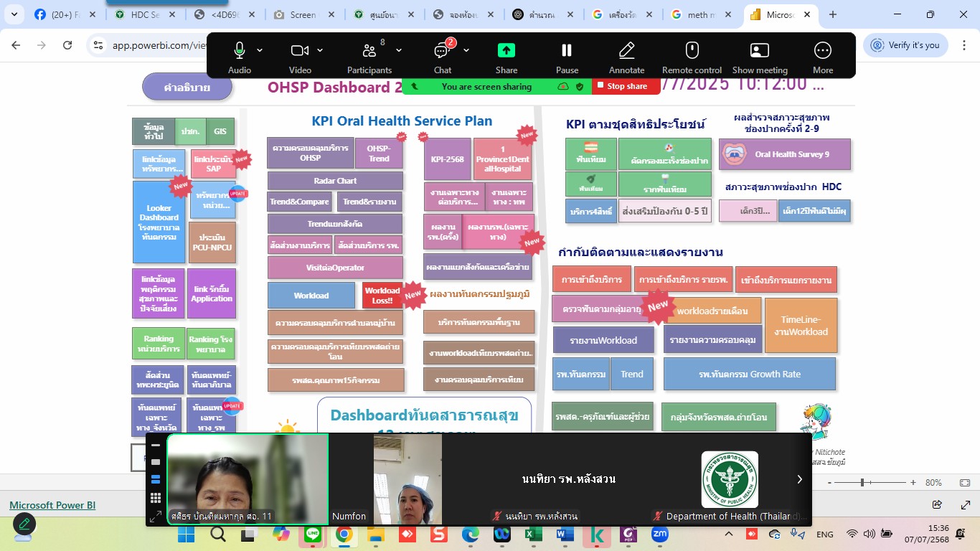Open the More options ellipsis
980x551 pixels.
coord(822,51)
